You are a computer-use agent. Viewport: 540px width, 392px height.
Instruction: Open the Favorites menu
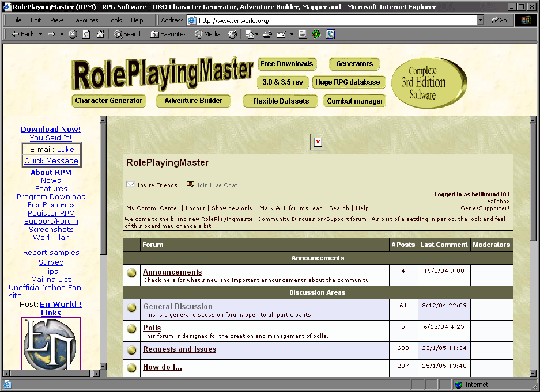pos(85,20)
